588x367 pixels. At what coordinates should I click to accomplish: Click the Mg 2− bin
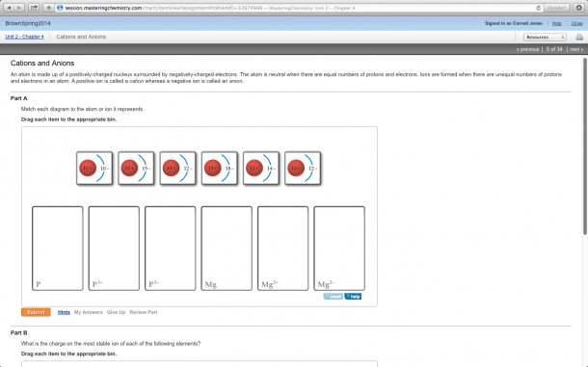pyautogui.click(x=339, y=249)
